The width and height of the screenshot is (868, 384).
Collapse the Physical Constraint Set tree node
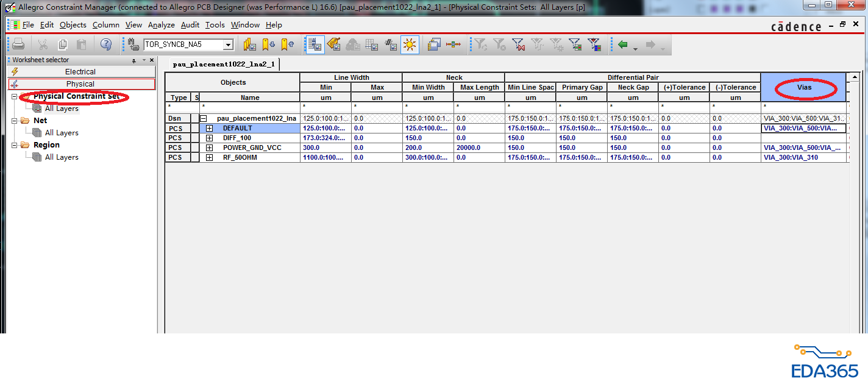tap(14, 96)
